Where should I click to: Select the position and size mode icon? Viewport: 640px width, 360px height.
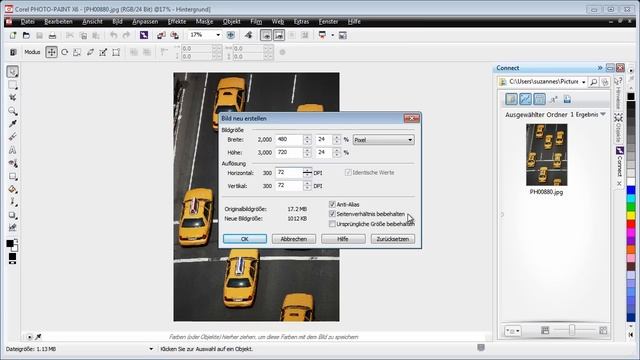tap(51, 52)
